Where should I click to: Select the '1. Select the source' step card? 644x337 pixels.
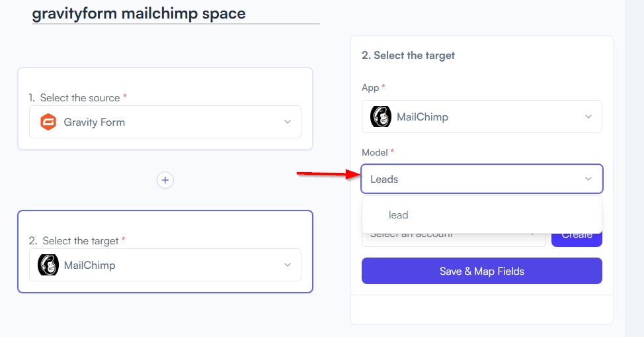[165, 109]
